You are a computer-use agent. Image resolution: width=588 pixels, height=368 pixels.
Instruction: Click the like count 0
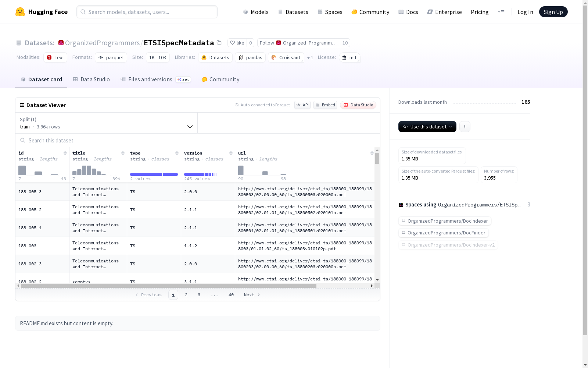[x=251, y=43]
